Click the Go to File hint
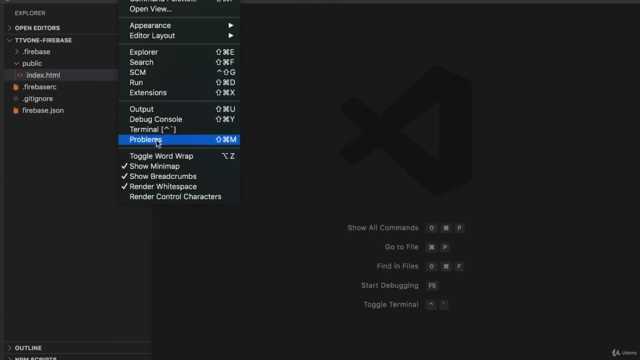The height and width of the screenshot is (360, 640). pos(402,247)
